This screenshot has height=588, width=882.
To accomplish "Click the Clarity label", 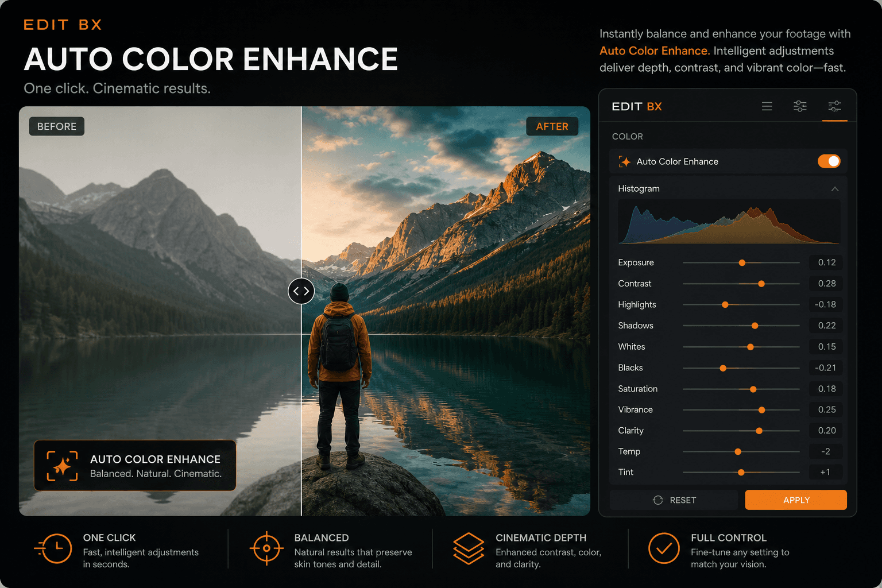I will [630, 431].
